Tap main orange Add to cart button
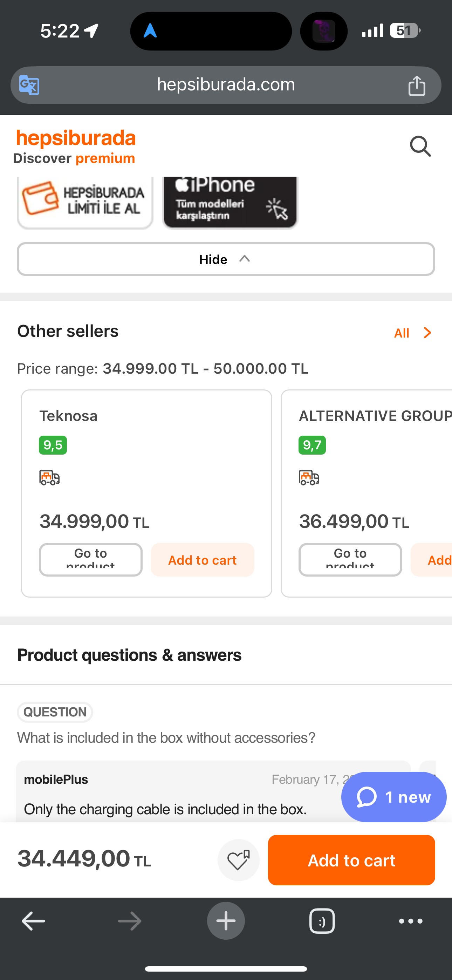Image resolution: width=452 pixels, height=980 pixels. point(351,860)
